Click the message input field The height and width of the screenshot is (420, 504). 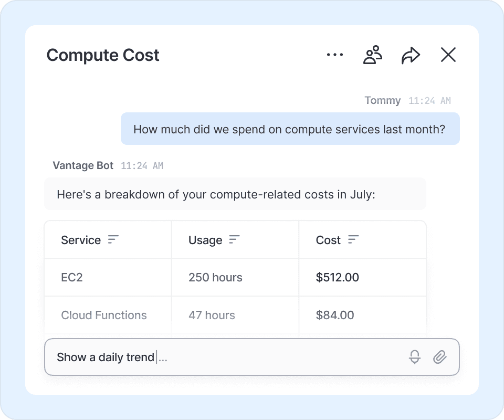pos(226,358)
